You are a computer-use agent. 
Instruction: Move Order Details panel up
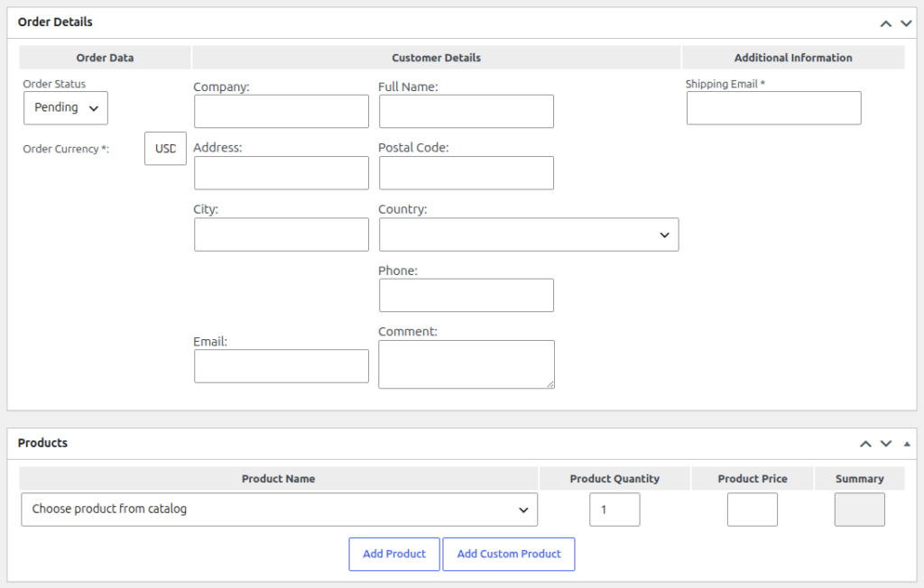(x=886, y=23)
